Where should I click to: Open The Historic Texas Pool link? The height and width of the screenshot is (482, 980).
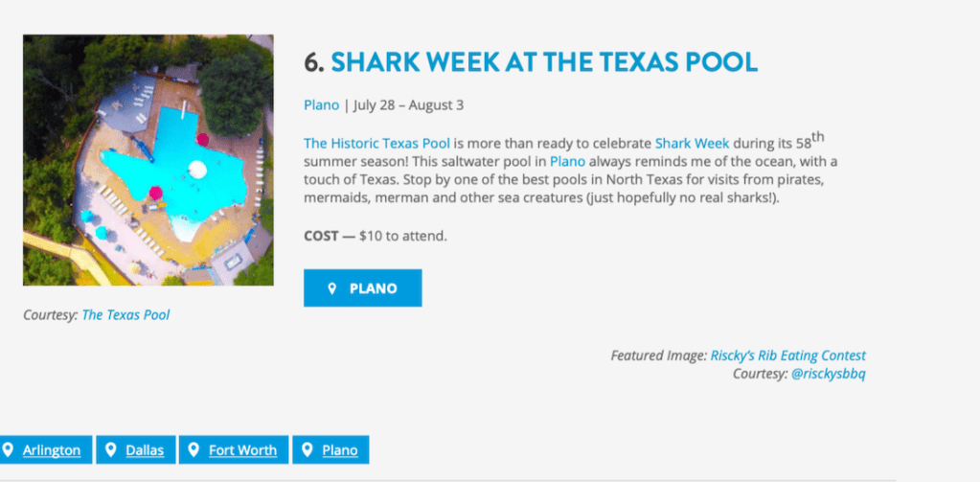pyautogui.click(x=376, y=144)
